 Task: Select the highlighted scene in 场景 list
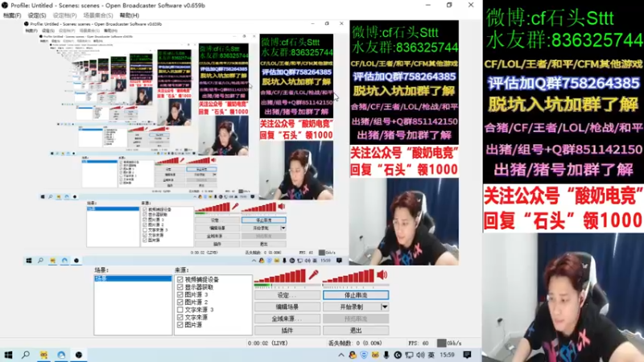[133, 278]
